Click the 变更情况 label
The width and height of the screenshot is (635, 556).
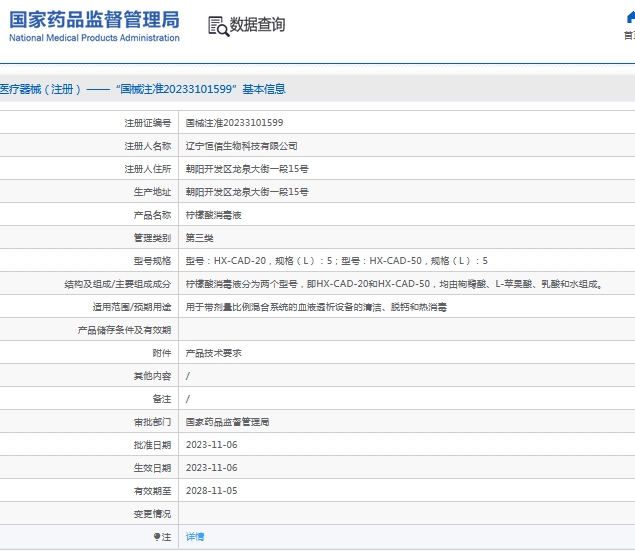153,514
